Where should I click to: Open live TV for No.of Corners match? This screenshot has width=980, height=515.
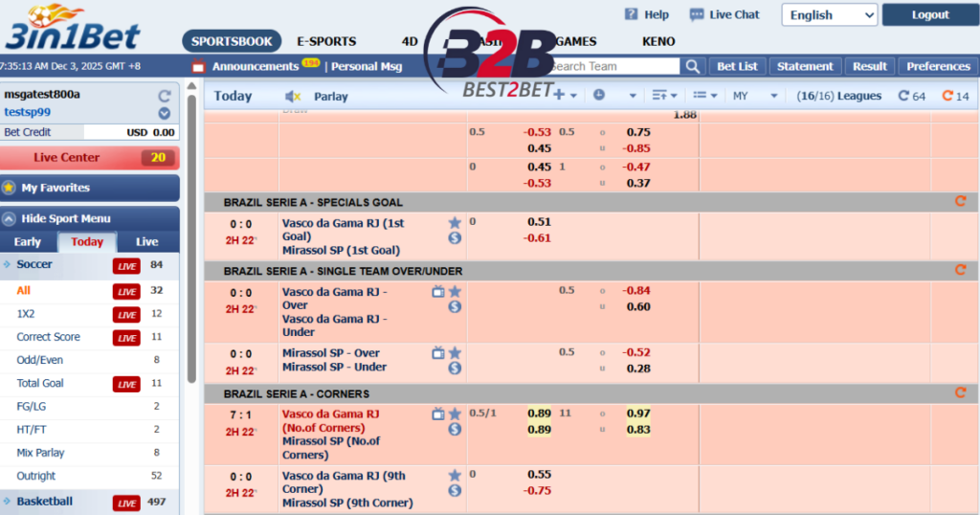438,414
